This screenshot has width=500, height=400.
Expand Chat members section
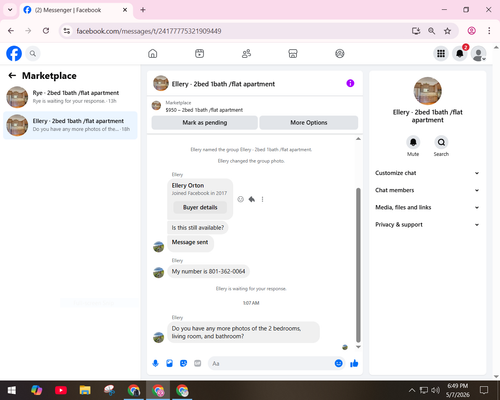coord(427,190)
